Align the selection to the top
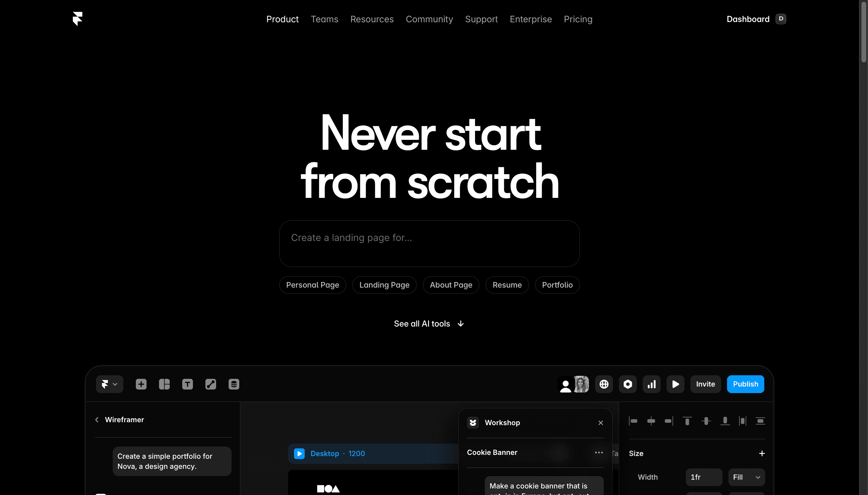The image size is (868, 495). click(x=687, y=421)
